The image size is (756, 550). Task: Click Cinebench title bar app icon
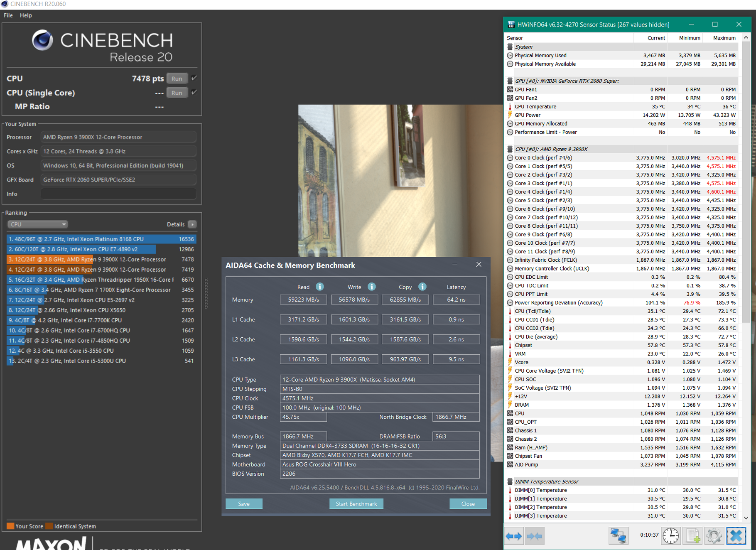coord(5,4)
